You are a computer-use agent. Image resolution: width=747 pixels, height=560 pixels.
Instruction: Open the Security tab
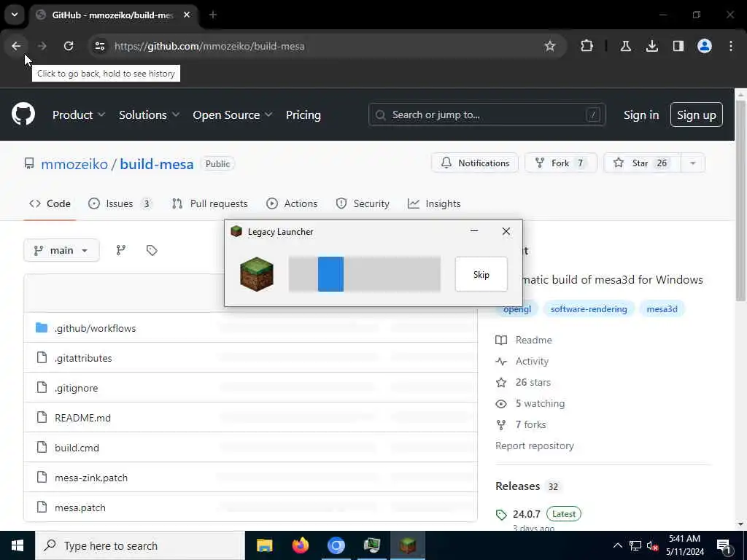[362, 204]
